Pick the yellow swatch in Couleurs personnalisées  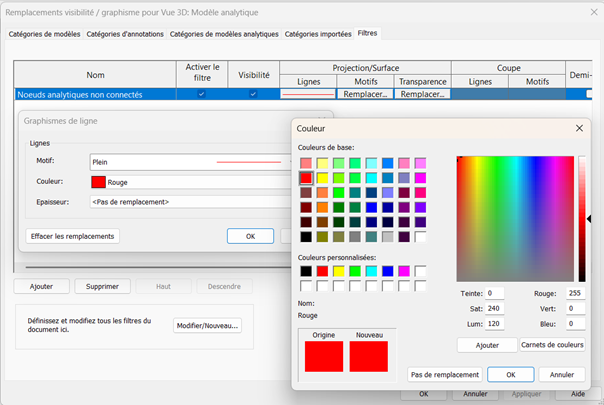(x=339, y=271)
